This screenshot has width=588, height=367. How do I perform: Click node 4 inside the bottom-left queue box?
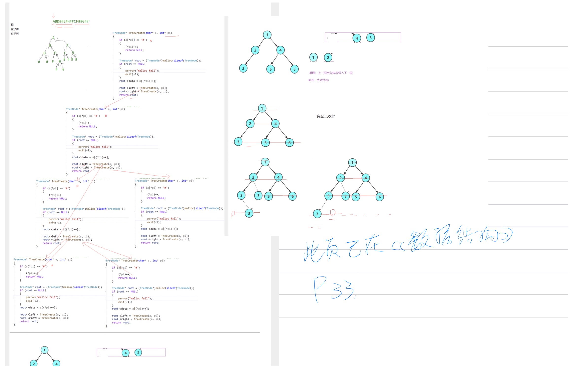click(126, 353)
